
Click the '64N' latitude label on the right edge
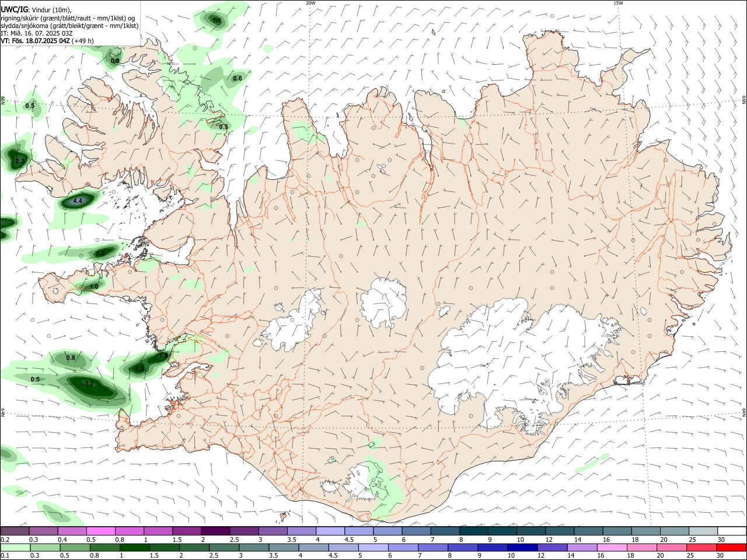[x=744, y=412]
